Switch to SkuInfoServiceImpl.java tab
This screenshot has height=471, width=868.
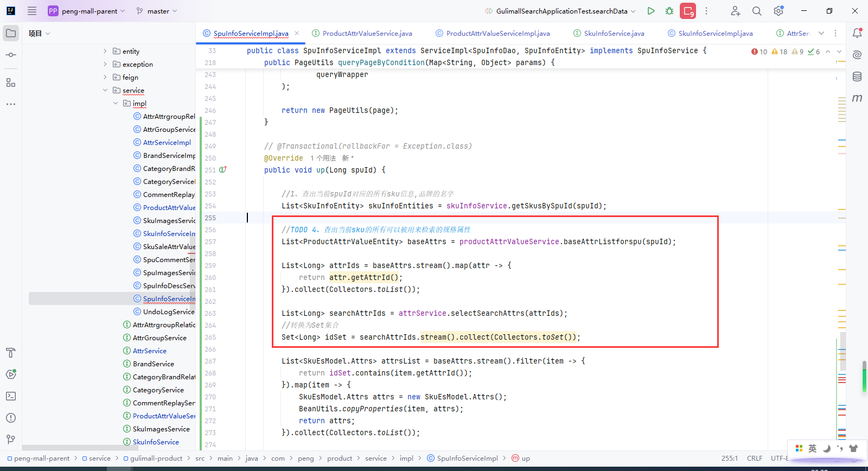710,33
